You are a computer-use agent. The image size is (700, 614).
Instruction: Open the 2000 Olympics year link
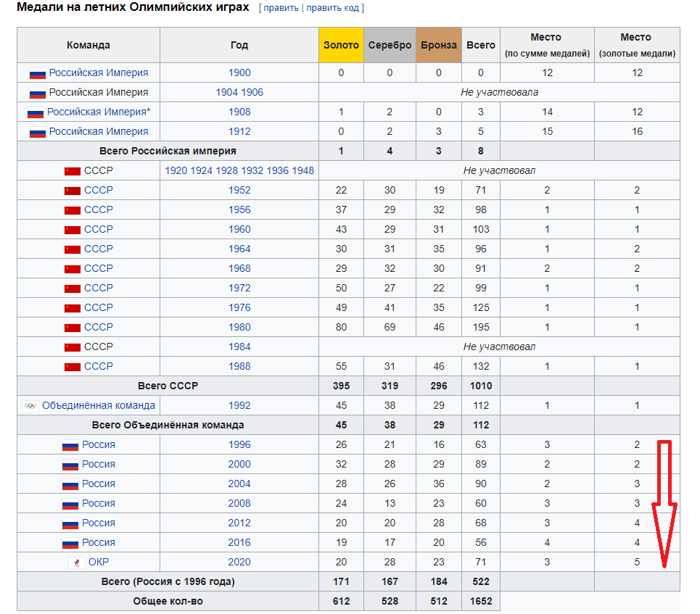point(239,465)
